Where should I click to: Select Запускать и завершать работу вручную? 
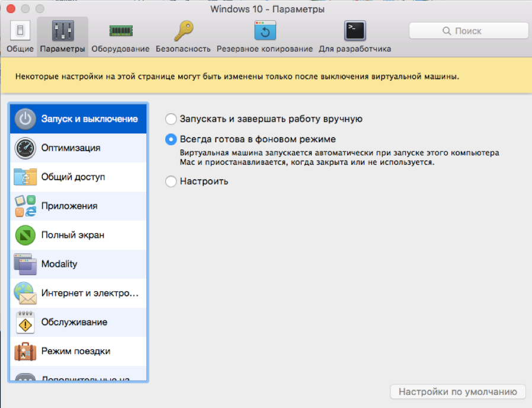click(x=171, y=119)
